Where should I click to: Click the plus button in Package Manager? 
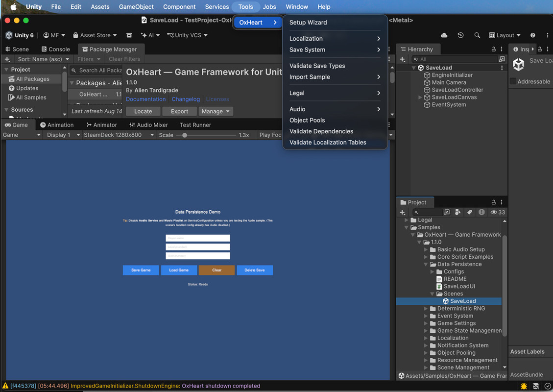coord(7,59)
